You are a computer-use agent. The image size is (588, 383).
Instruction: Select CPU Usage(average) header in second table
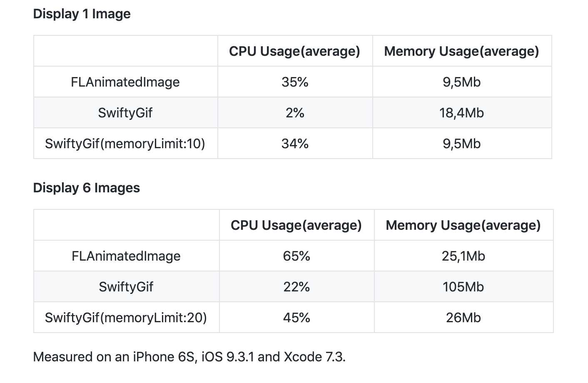pyautogui.click(x=296, y=225)
